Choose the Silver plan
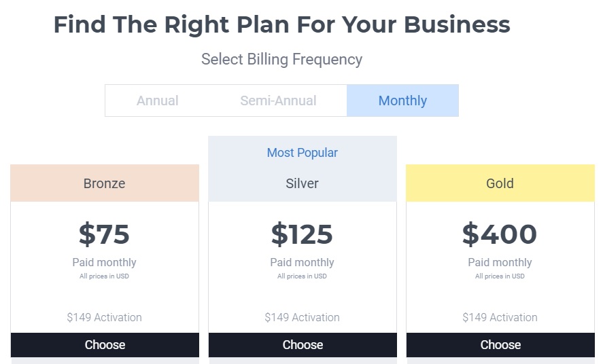Viewport: 603px width, 364px height. 303,345
